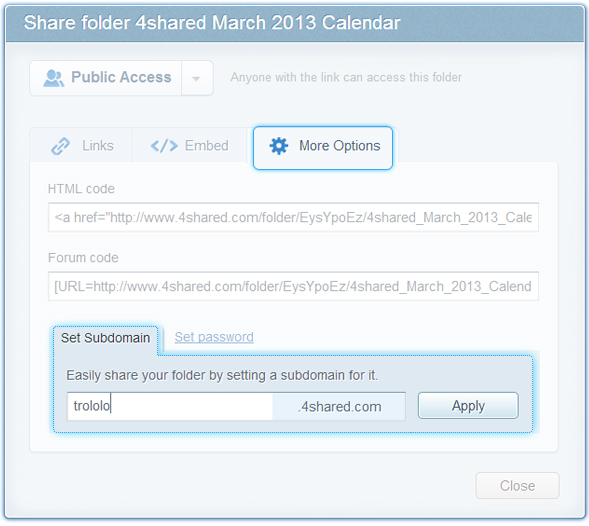589x526 pixels.
Task: Open the Set password link
Action: 214,337
